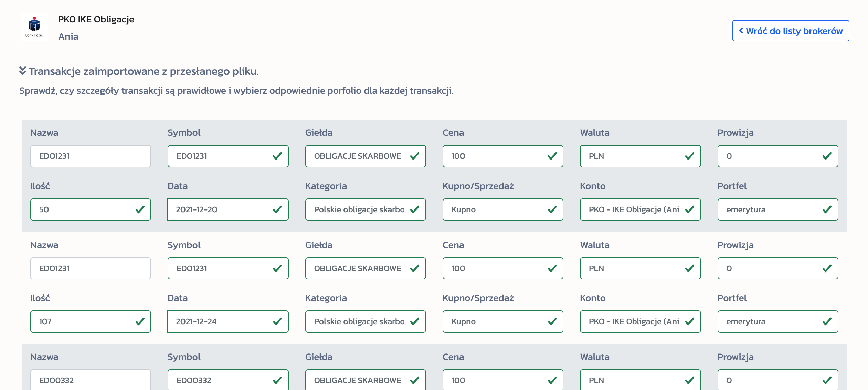Click checkmark icon in EDO0332 Symbol field
The height and width of the screenshot is (390, 868).
277,380
